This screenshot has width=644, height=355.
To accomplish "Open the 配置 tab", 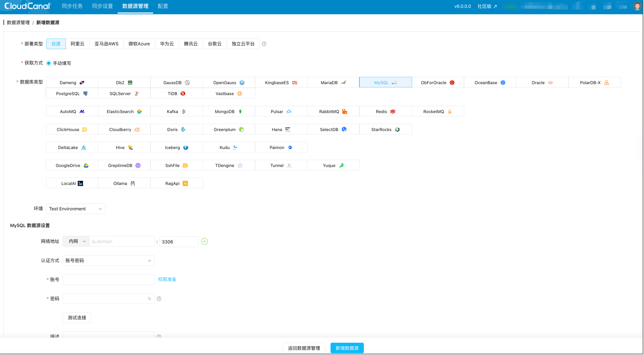I will click(x=163, y=6).
